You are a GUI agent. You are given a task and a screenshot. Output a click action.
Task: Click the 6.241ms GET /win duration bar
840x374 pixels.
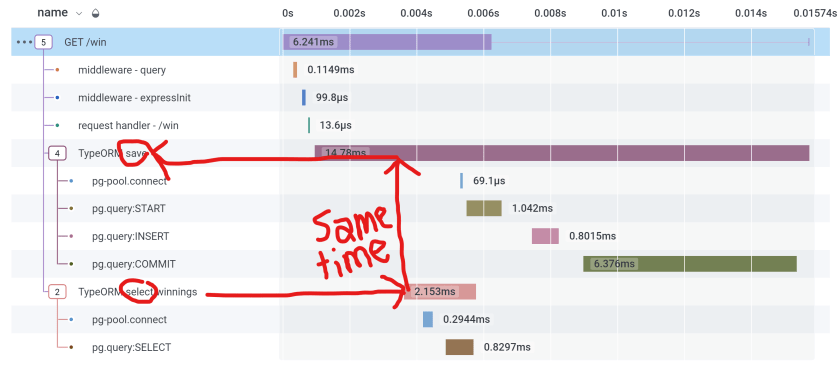coord(387,42)
